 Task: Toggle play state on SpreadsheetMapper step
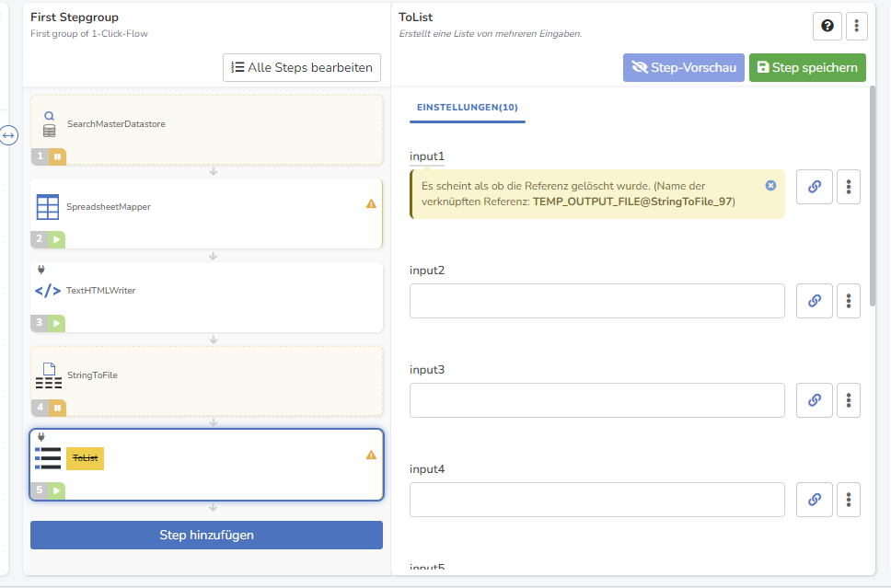(x=56, y=239)
